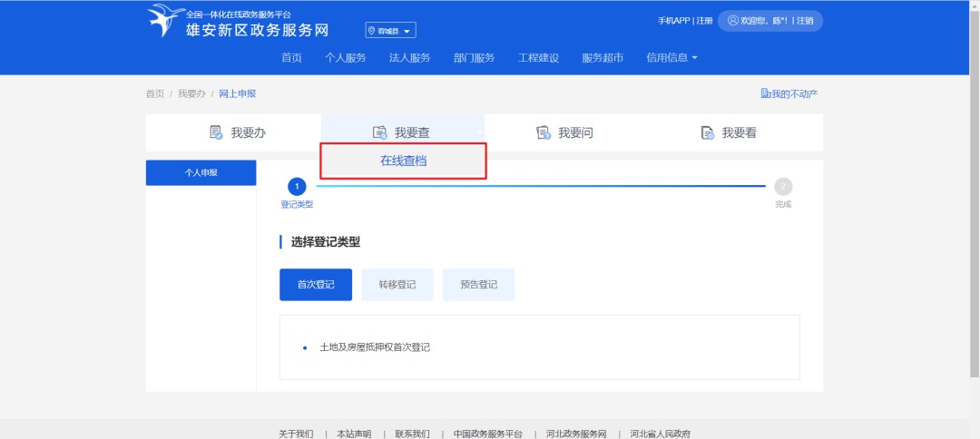
Task: Open 部门服务 in navigation bar
Action: [474, 57]
